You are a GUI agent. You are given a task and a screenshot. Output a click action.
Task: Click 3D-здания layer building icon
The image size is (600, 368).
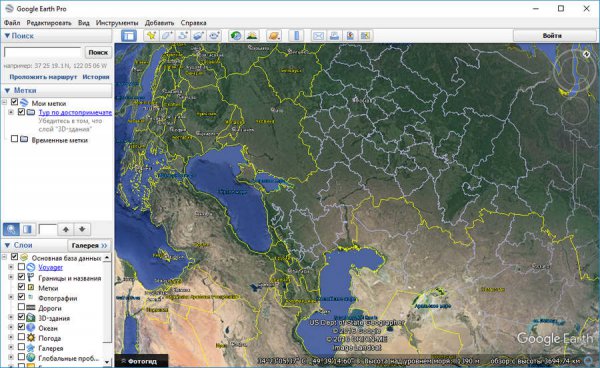[31, 318]
